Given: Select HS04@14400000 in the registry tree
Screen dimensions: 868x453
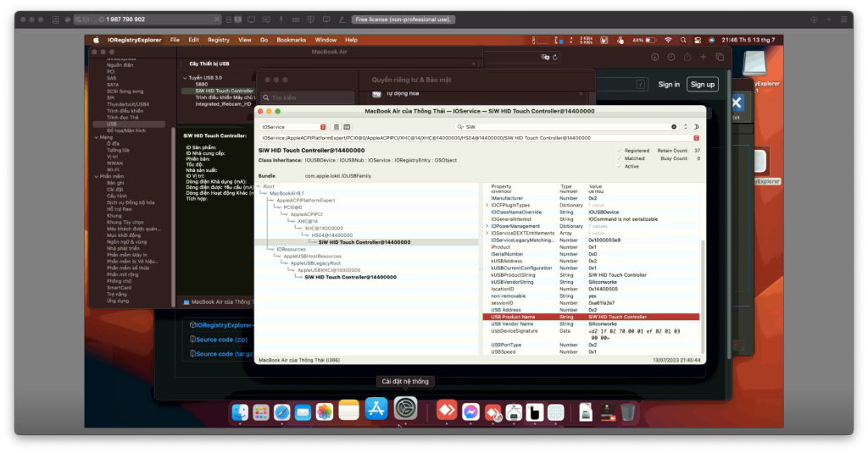Looking at the screenshot, I should click(331, 235).
